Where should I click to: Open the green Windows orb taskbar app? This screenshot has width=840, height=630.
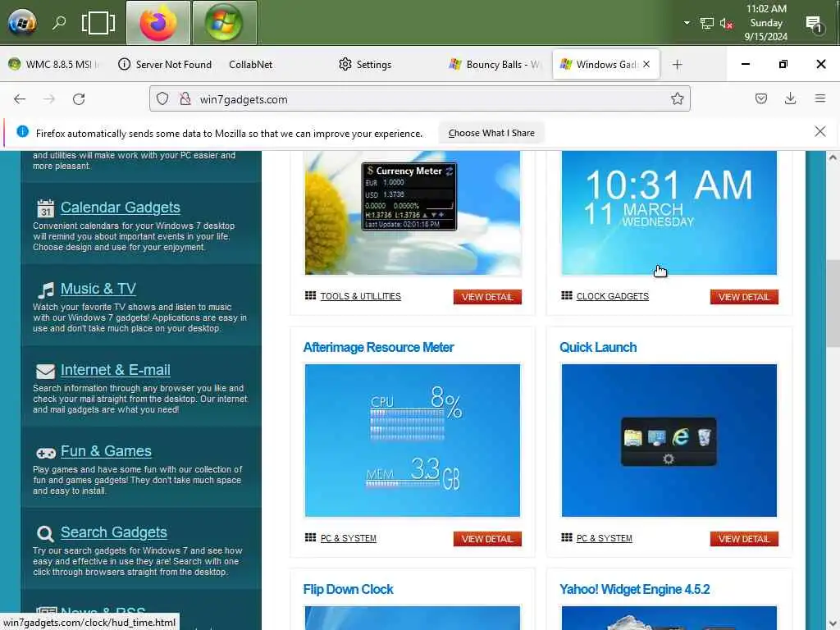[224, 23]
